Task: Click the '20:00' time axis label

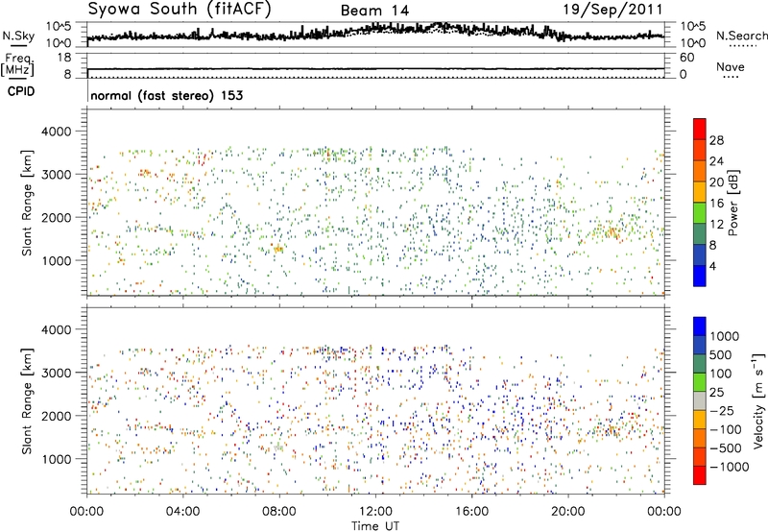Action: point(567,512)
